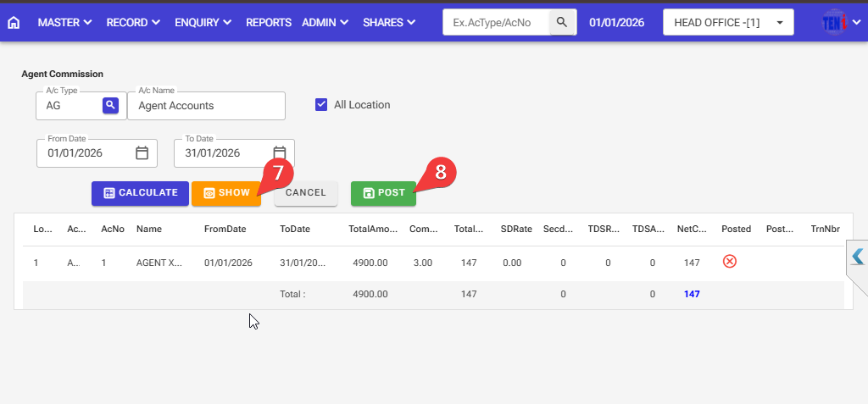
Task: Click the CALCULATE button
Action: pyautogui.click(x=140, y=193)
